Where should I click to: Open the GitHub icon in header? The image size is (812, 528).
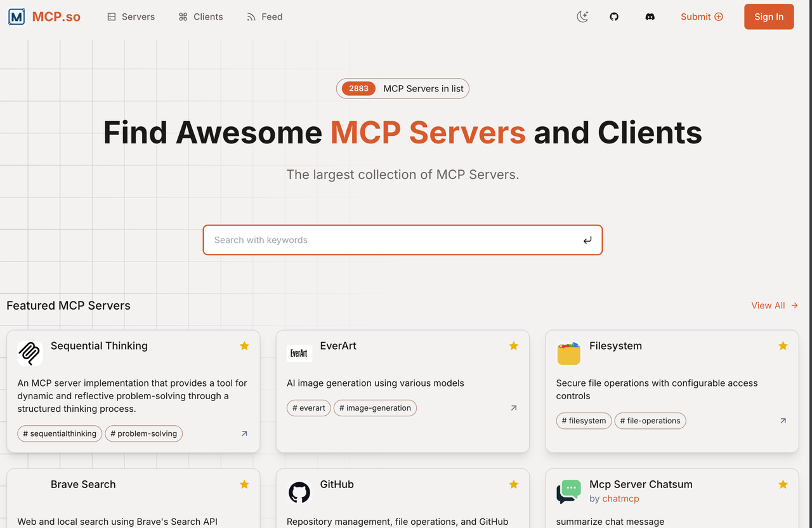tap(614, 17)
